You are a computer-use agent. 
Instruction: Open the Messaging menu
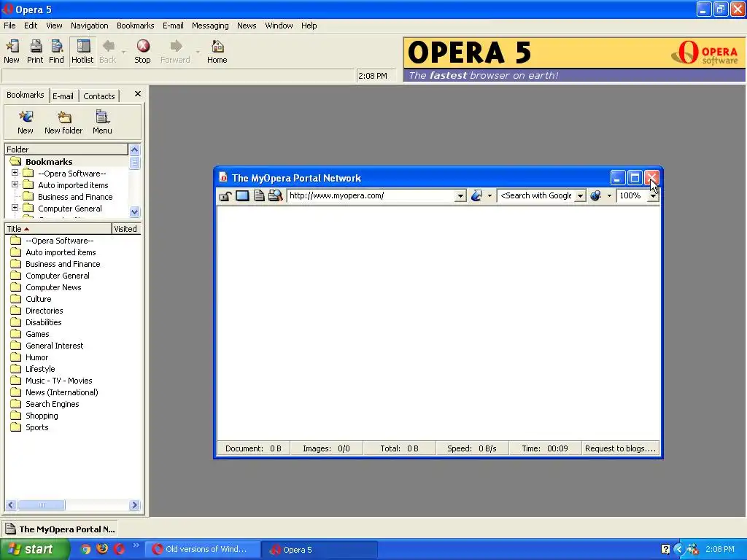[x=210, y=26]
